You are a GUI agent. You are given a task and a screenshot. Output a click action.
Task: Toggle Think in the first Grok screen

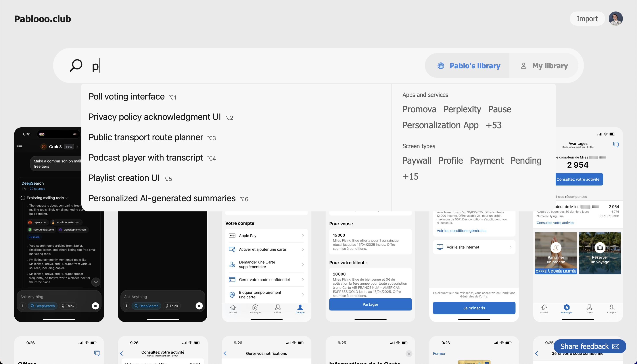(x=68, y=306)
